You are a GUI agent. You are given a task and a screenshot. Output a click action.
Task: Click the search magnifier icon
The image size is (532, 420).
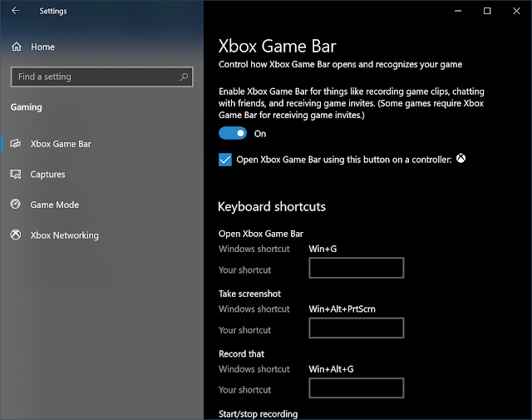pyautogui.click(x=184, y=77)
